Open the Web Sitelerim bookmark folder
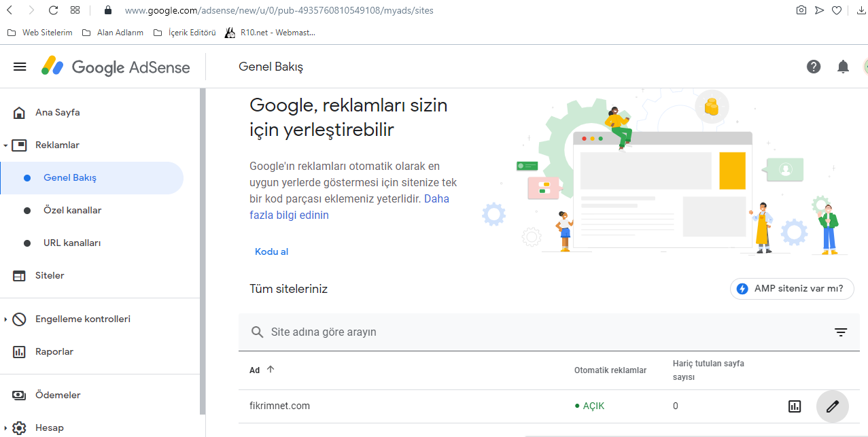Image resolution: width=868 pixels, height=437 pixels. 39,32
